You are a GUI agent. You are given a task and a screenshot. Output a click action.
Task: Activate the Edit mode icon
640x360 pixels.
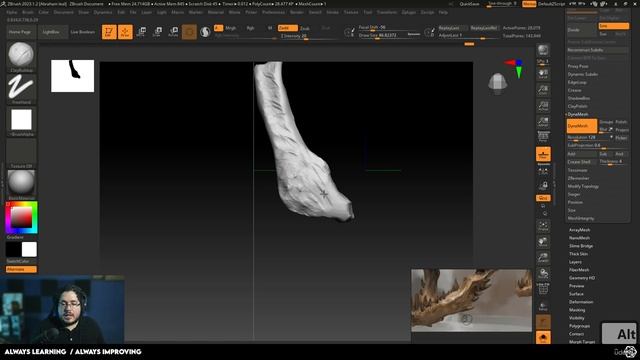coord(109,32)
